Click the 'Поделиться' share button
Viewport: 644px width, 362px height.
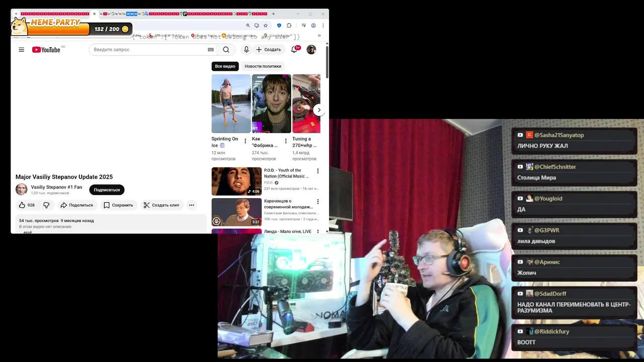pyautogui.click(x=76, y=205)
